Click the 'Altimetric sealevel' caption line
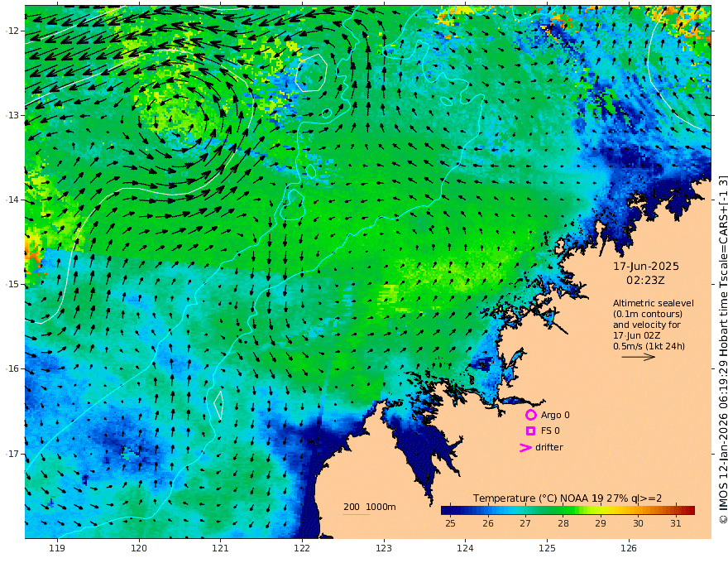The image size is (728, 563). (x=654, y=303)
